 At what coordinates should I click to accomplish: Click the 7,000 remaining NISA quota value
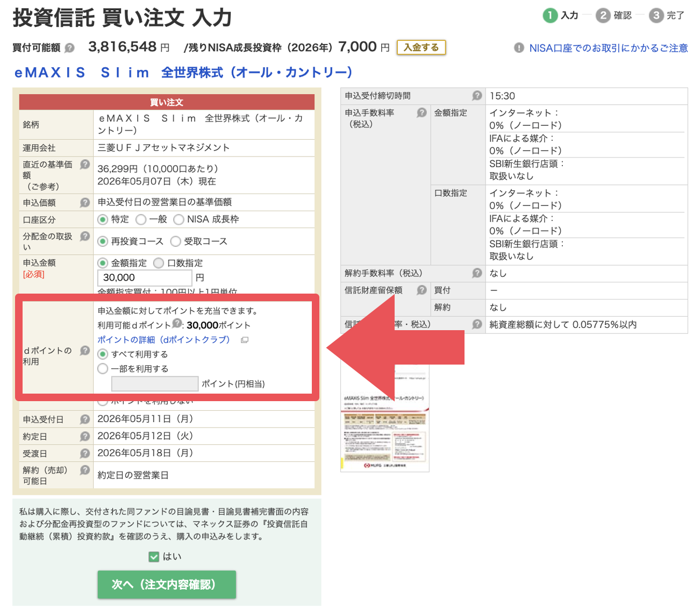[x=358, y=47]
